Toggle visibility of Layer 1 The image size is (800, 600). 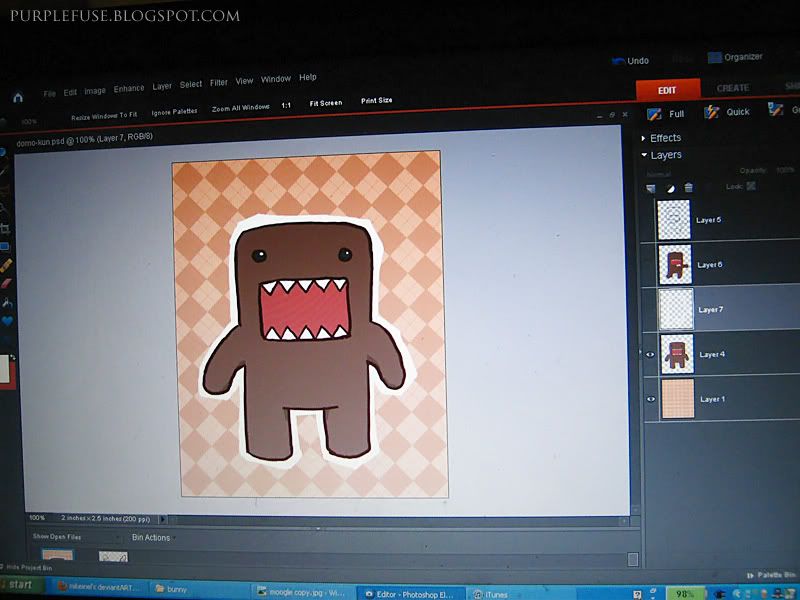[651, 399]
